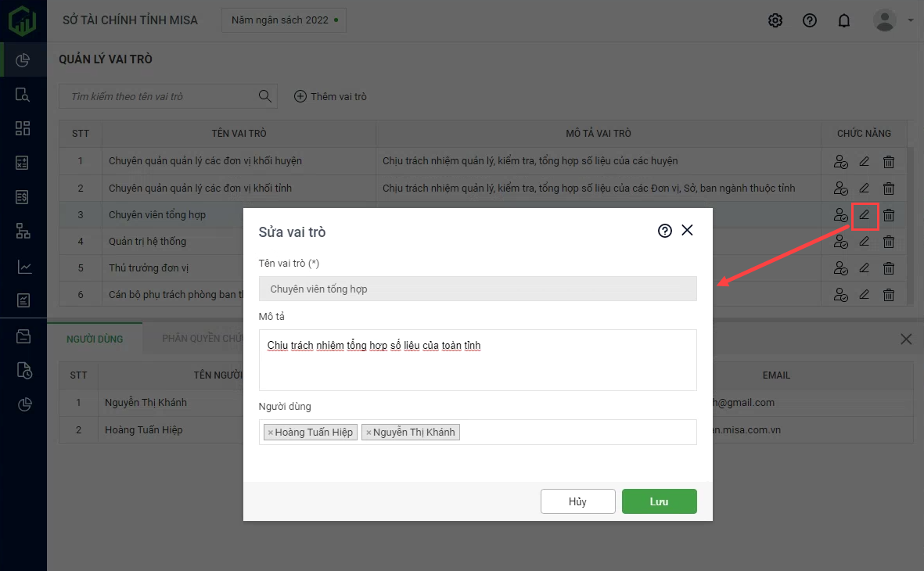Delete the Chuyên quản khối huyện role
The image size is (924, 571).
click(x=889, y=162)
